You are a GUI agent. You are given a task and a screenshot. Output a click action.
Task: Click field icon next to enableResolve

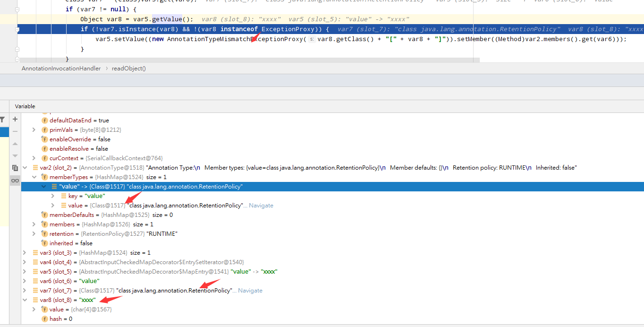click(45, 149)
